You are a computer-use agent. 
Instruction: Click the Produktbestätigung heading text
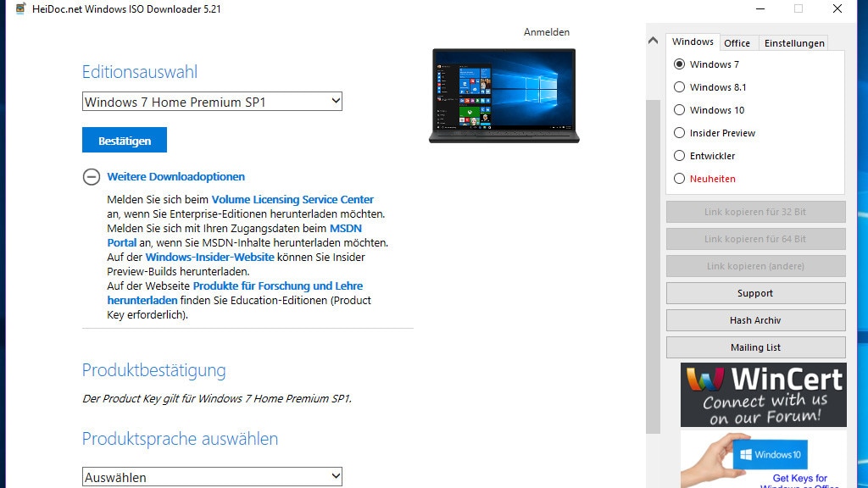click(x=154, y=370)
